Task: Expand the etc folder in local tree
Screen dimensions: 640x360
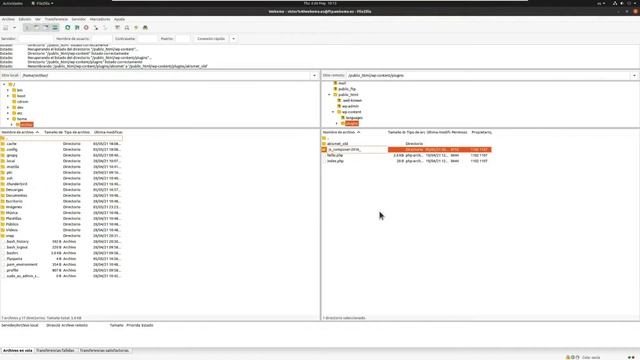Action: pos(8,113)
